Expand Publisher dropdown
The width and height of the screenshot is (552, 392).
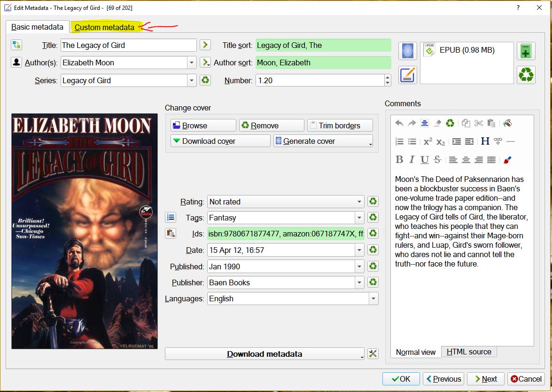click(359, 282)
